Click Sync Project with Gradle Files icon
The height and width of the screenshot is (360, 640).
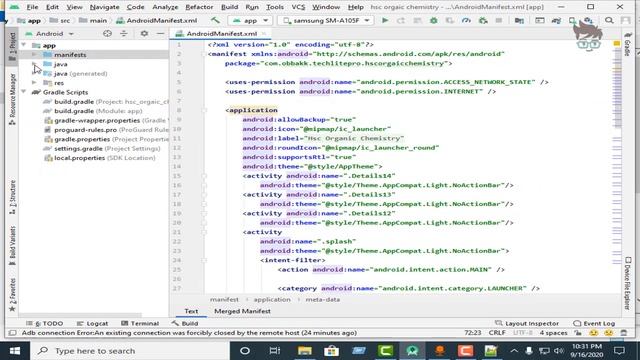[x=556, y=20]
